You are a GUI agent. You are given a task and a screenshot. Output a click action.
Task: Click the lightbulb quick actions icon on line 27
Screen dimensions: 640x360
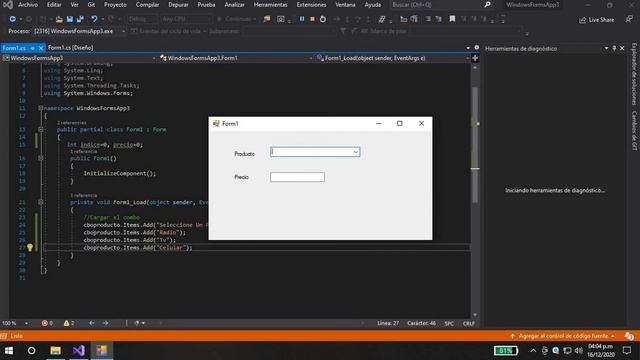tap(30, 247)
